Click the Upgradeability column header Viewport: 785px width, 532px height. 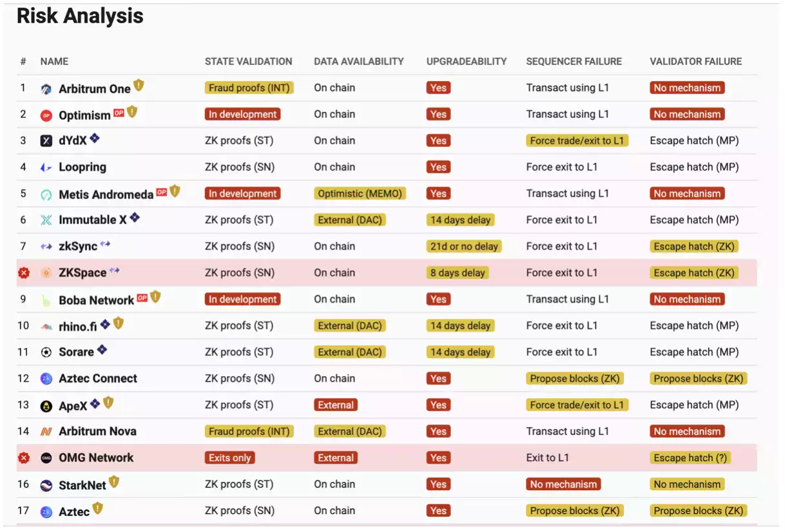pyautogui.click(x=466, y=62)
